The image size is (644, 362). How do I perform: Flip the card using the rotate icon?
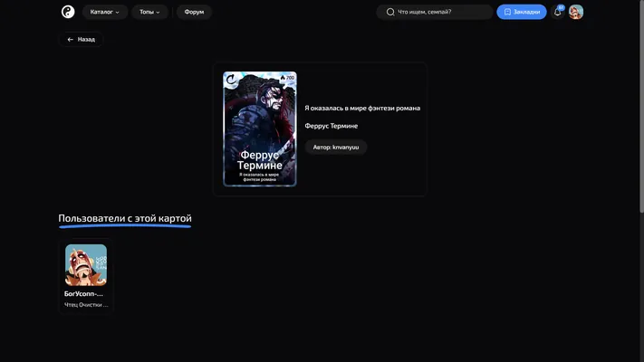[x=232, y=80]
